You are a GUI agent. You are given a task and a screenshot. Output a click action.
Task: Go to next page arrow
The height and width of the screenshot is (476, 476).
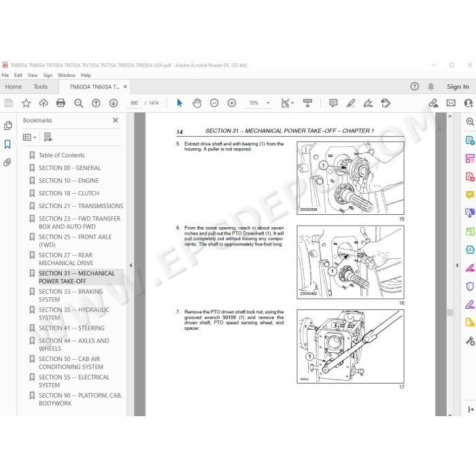coord(114,103)
